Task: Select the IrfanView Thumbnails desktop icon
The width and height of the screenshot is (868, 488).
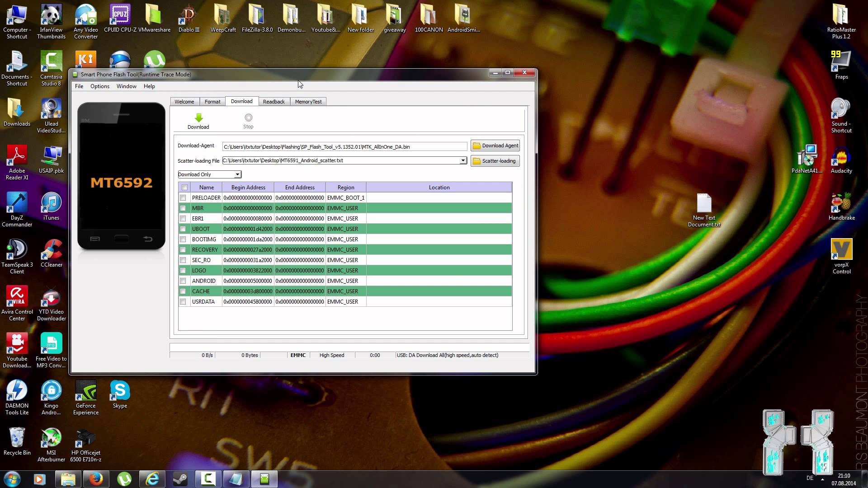Action: point(51,22)
